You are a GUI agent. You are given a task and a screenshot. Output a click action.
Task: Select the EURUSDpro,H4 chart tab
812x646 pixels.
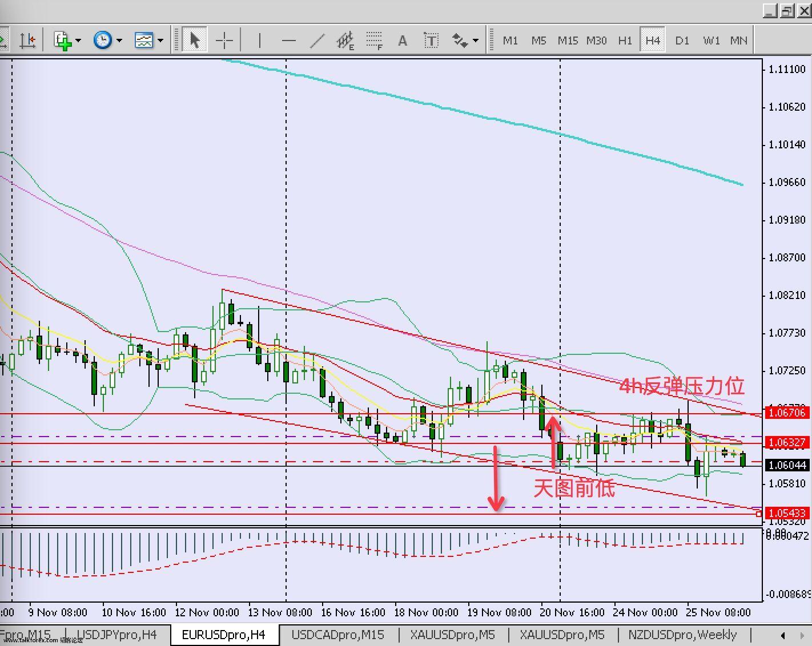pyautogui.click(x=224, y=635)
